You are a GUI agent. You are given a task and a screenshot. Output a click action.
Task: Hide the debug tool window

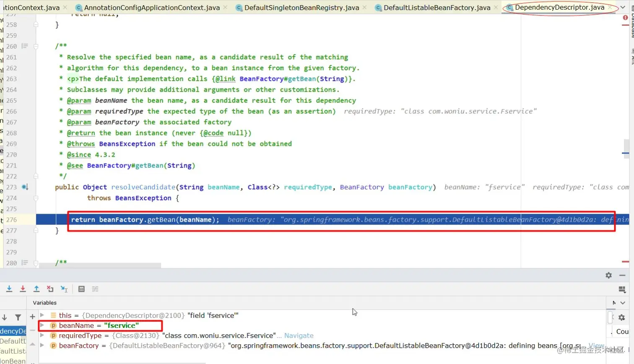click(x=622, y=275)
